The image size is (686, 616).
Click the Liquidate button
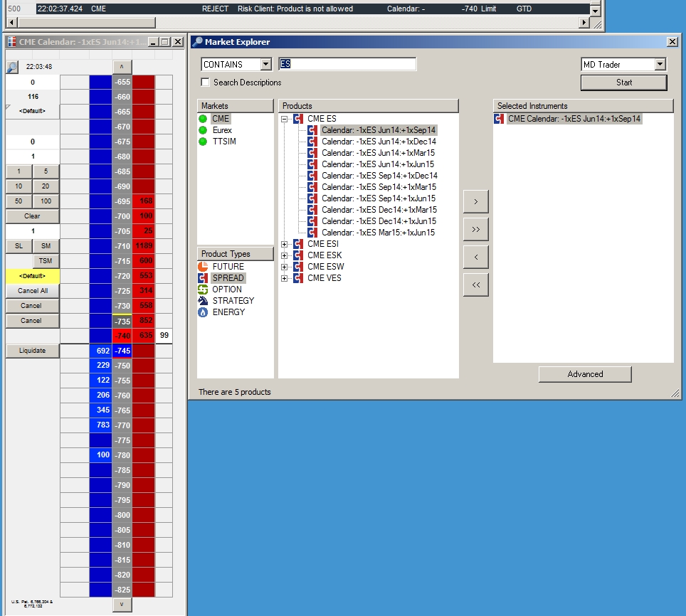pos(32,351)
